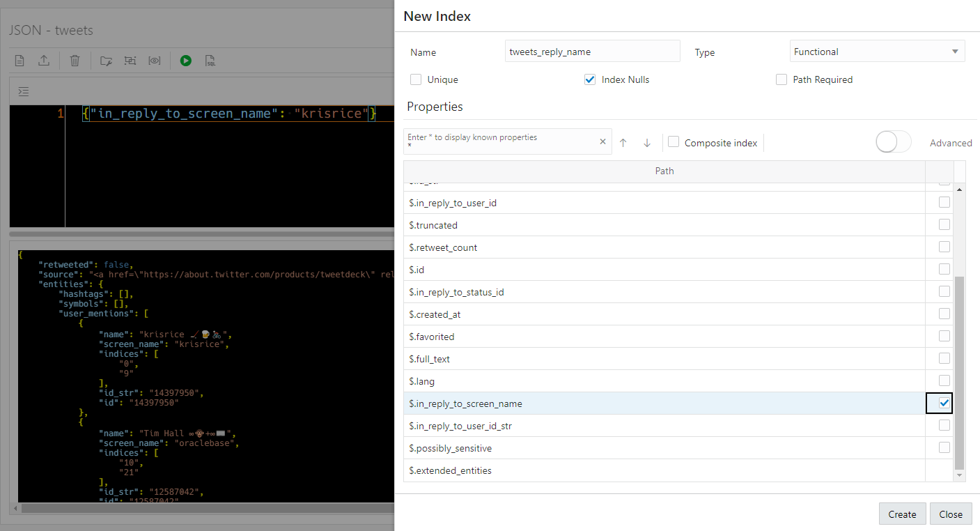
Task: Click the upload document icon
Action: [x=43, y=61]
